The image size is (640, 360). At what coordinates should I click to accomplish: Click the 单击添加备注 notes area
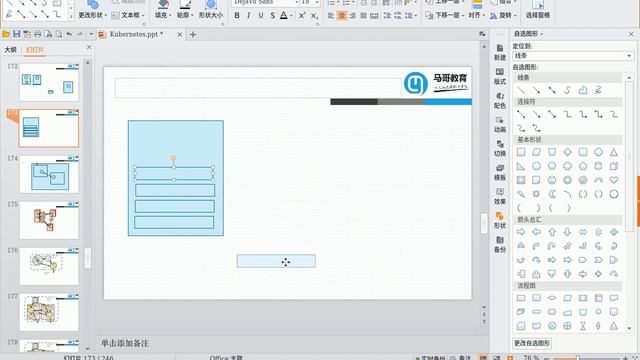[x=125, y=343]
